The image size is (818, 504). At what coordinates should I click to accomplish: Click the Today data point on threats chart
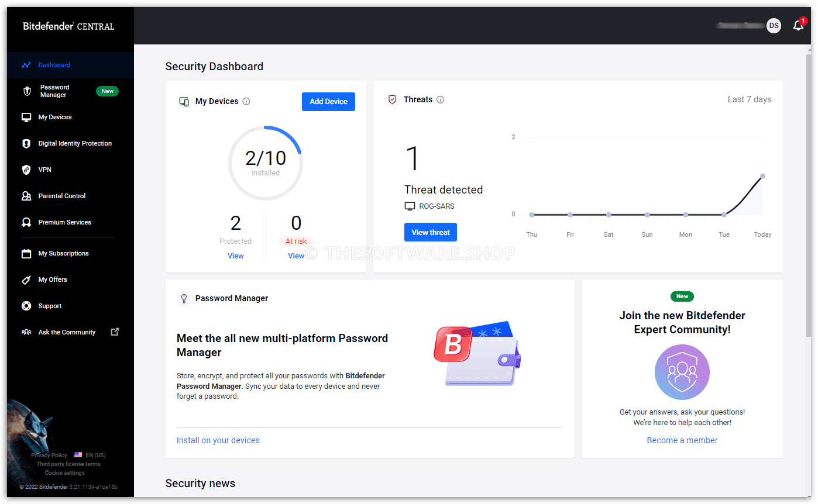tap(762, 176)
